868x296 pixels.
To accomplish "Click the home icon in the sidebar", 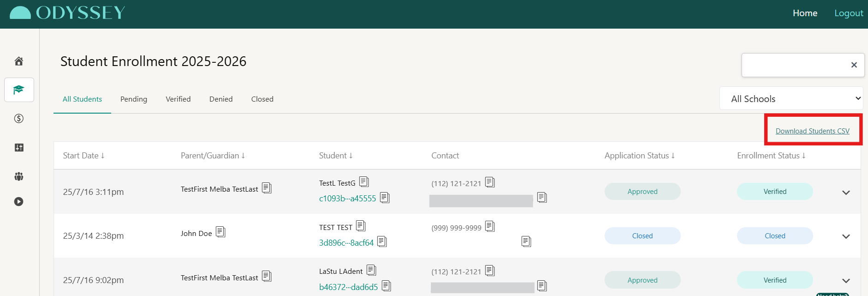I will point(19,61).
